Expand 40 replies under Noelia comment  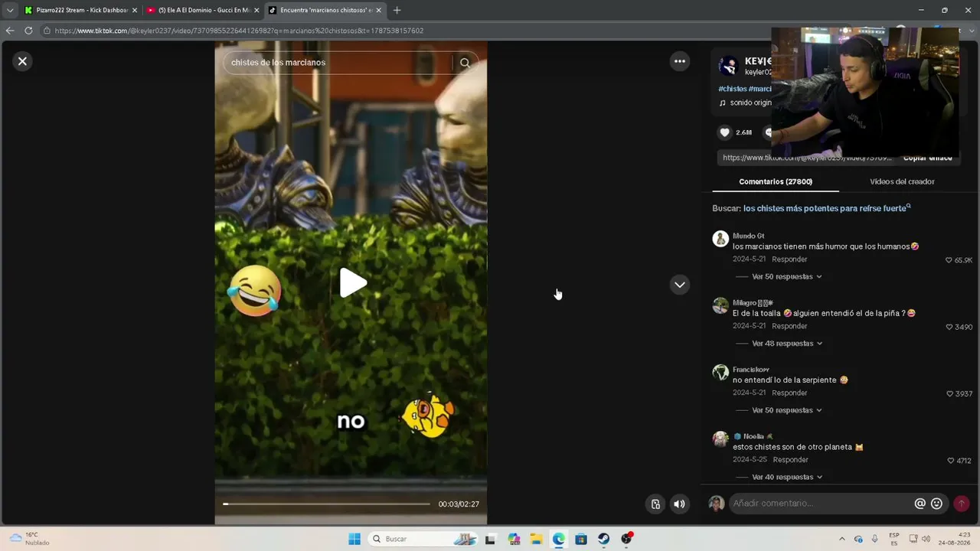tap(787, 477)
